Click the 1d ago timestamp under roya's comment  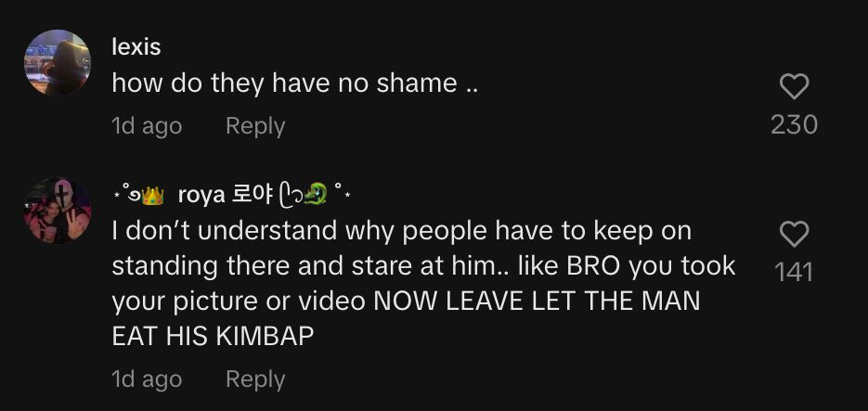(x=147, y=379)
